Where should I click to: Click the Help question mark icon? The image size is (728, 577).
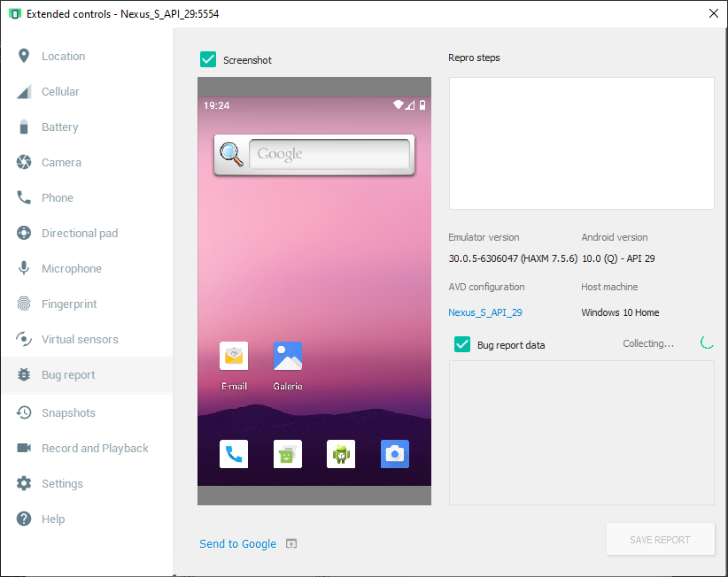(x=24, y=519)
